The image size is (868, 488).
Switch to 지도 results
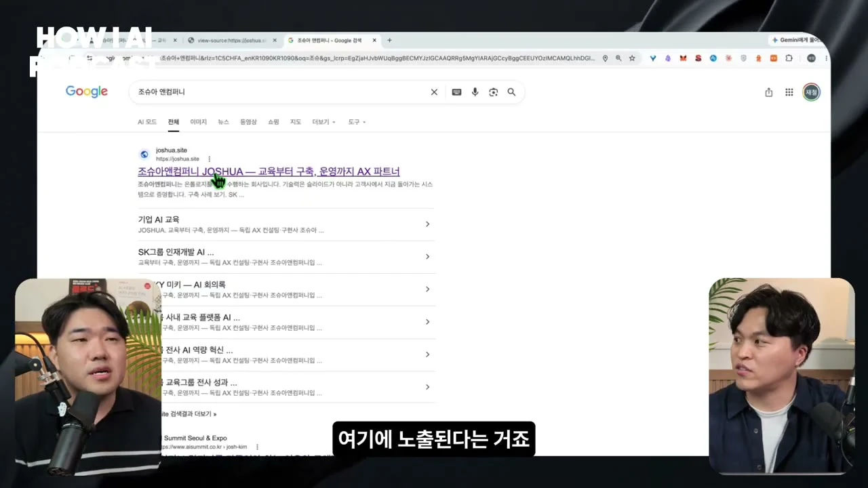(296, 122)
